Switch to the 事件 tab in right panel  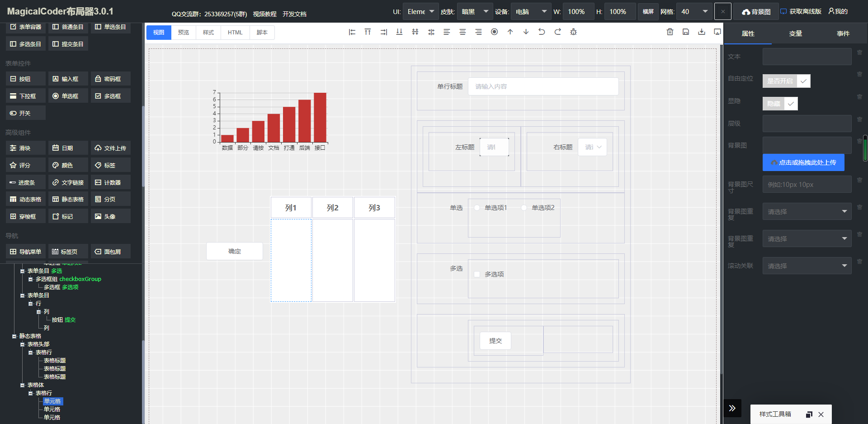(843, 33)
